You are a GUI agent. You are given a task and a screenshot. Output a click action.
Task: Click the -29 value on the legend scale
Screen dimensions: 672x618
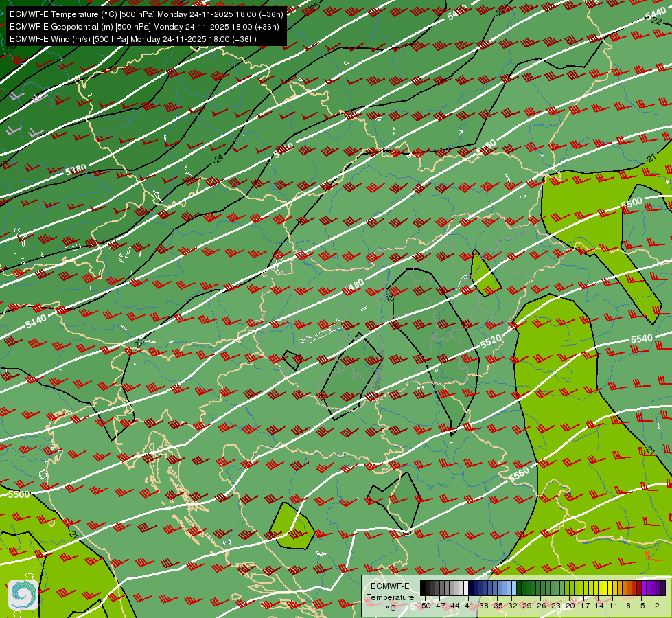point(526,606)
